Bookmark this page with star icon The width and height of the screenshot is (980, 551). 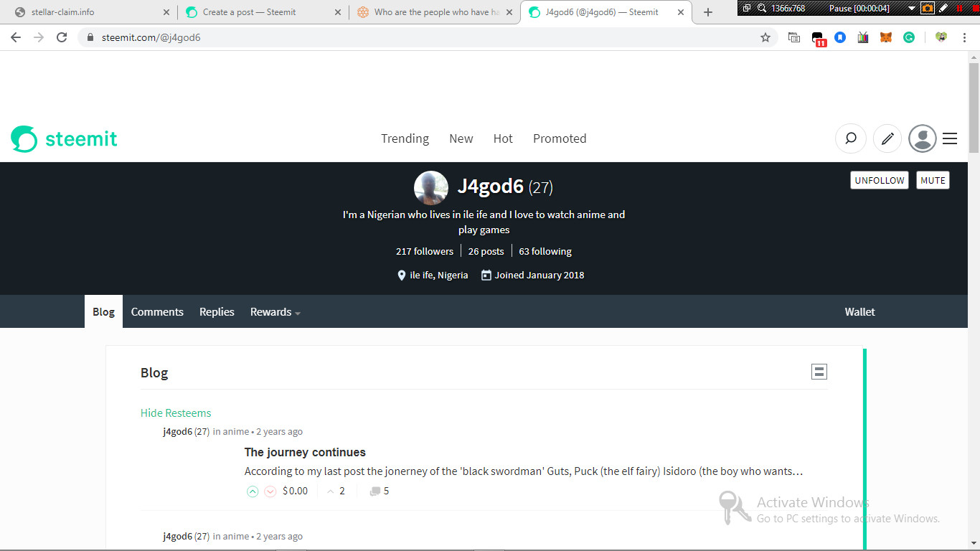coord(765,37)
